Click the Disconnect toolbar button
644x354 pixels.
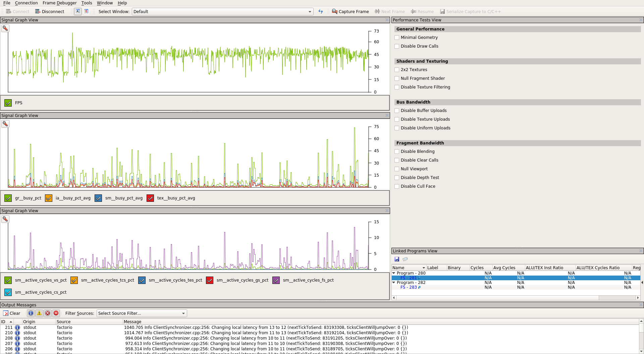50,11
